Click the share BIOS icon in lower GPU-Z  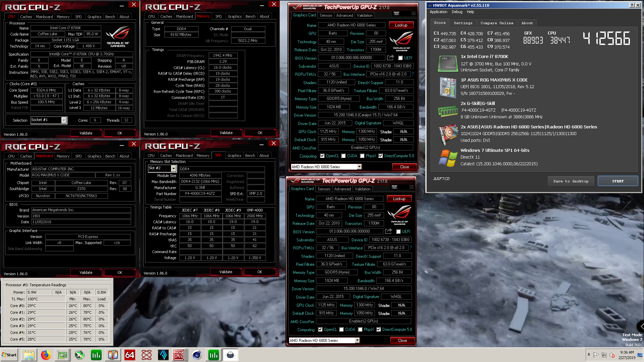point(388,231)
